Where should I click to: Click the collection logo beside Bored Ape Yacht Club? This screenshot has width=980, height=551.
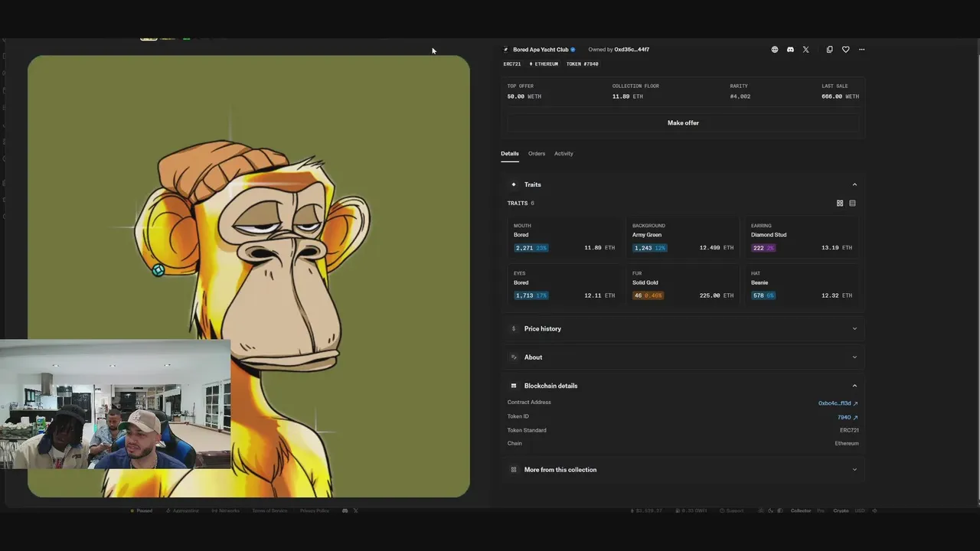pyautogui.click(x=505, y=50)
